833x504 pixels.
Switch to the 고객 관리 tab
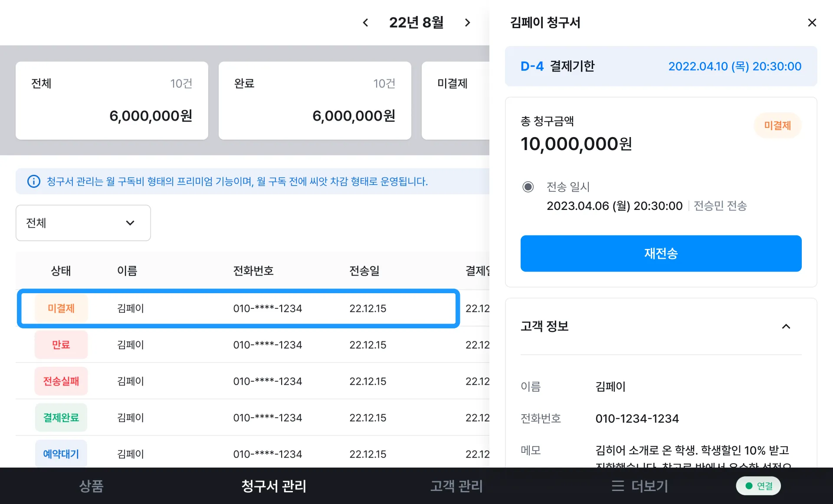(456, 486)
